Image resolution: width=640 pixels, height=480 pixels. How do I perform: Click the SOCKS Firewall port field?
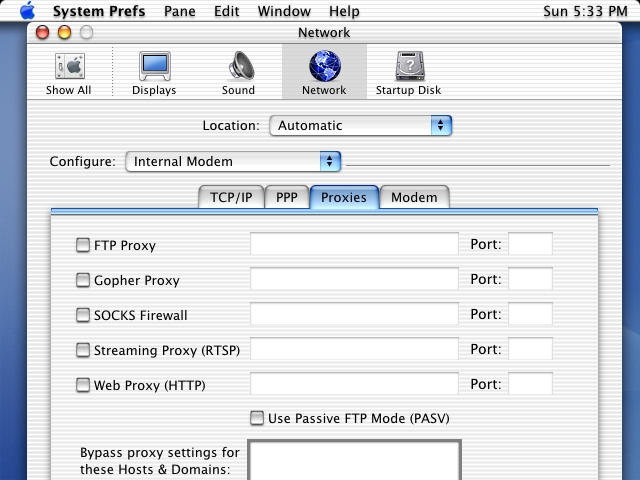pos(531,313)
